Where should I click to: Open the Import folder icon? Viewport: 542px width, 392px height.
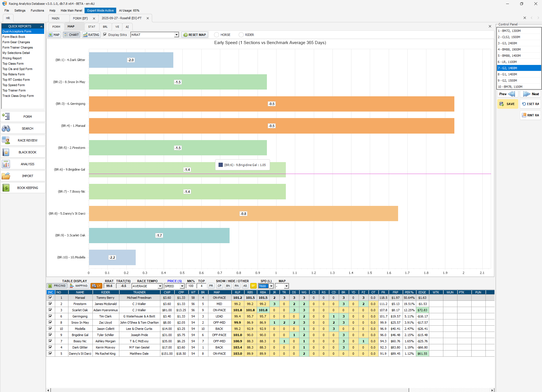6,176
